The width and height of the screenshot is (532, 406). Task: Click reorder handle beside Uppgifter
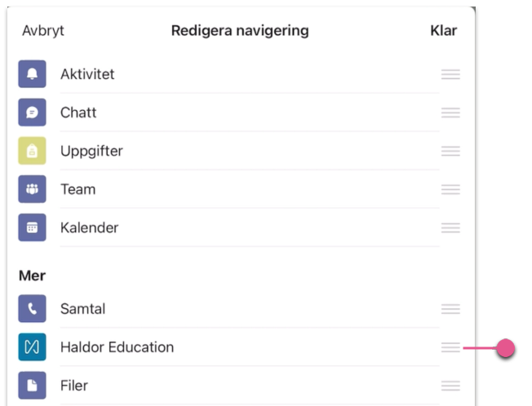[x=450, y=151]
